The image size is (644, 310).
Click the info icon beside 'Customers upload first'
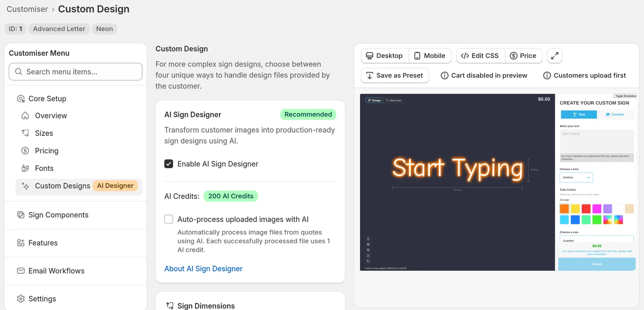point(547,76)
